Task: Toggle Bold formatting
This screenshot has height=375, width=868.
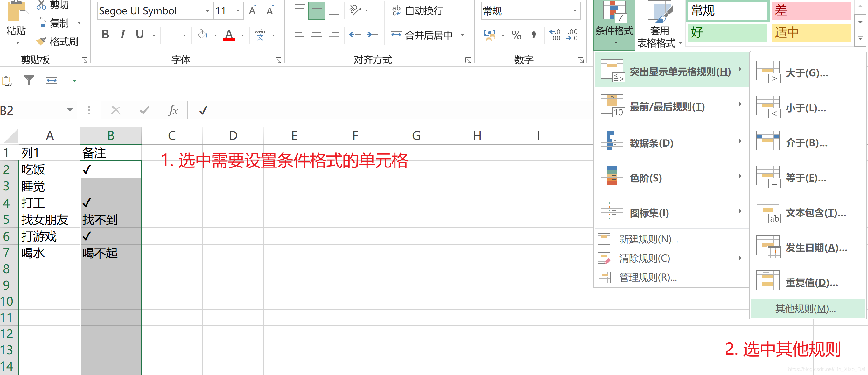Action: (105, 35)
